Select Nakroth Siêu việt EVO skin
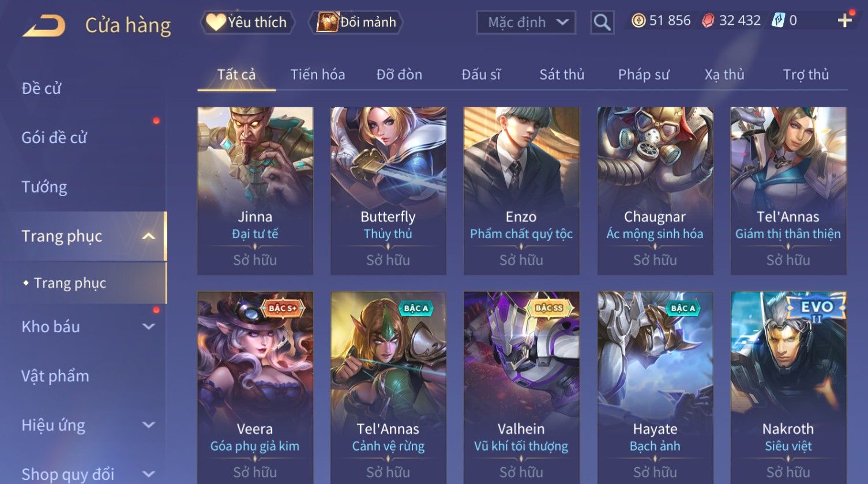 click(788, 388)
